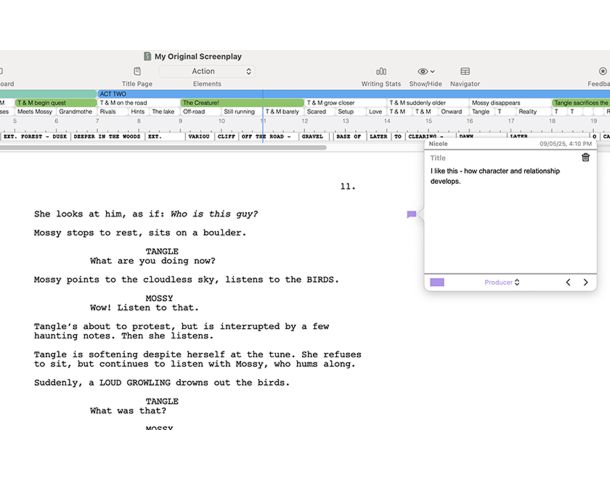Screen dimensions: 610x480
Task: Select the Grandmothe scene card in the timeline
Action: point(76,112)
